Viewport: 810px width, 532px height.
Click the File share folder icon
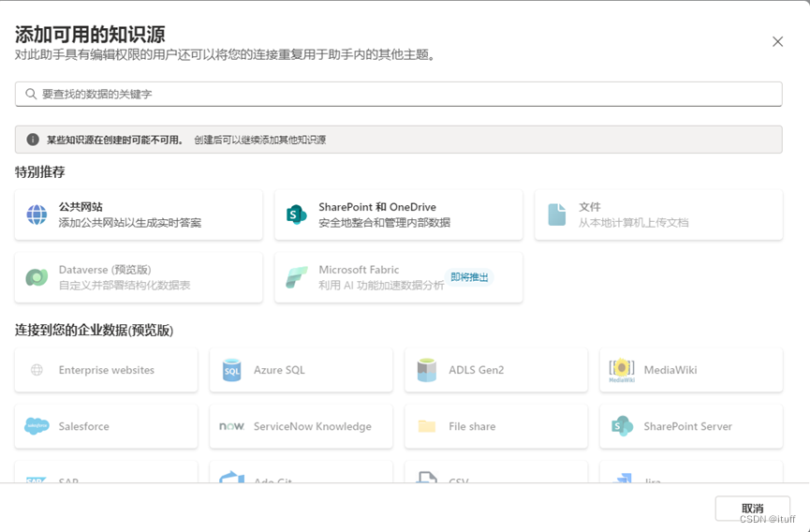click(427, 426)
